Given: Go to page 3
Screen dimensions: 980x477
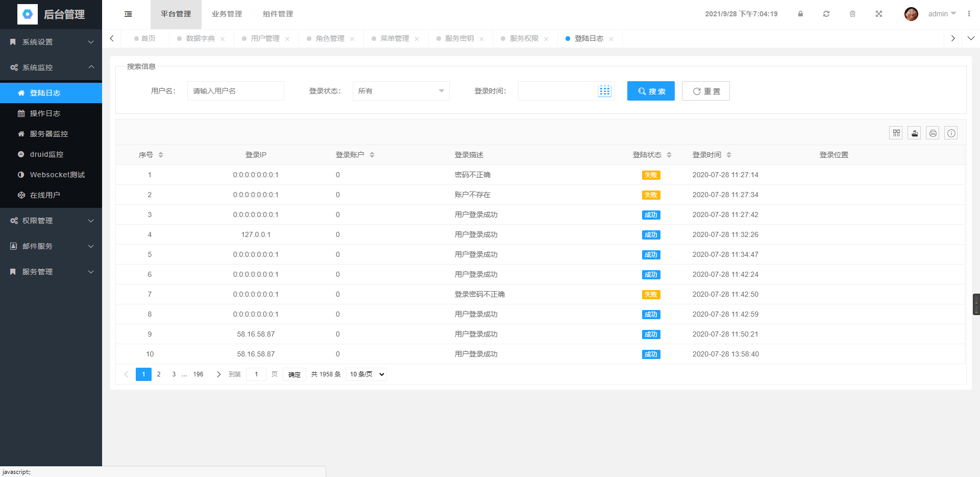Looking at the screenshot, I should tap(174, 374).
